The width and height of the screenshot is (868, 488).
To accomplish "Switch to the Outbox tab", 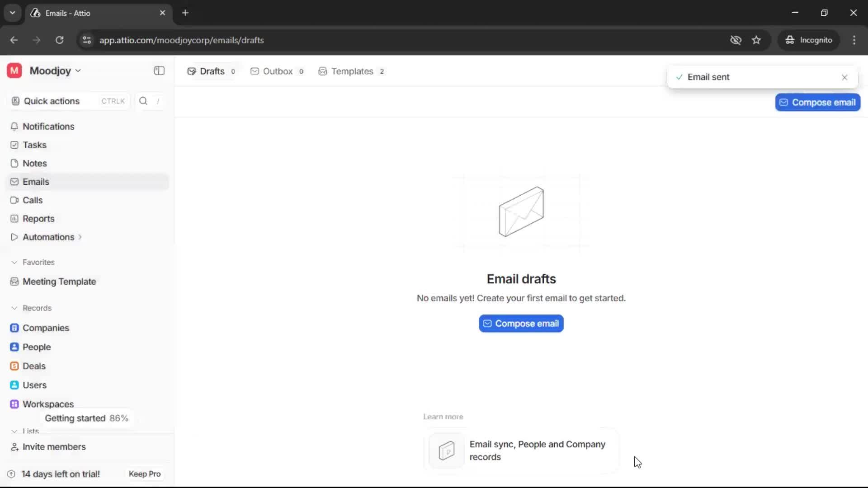I will click(277, 71).
